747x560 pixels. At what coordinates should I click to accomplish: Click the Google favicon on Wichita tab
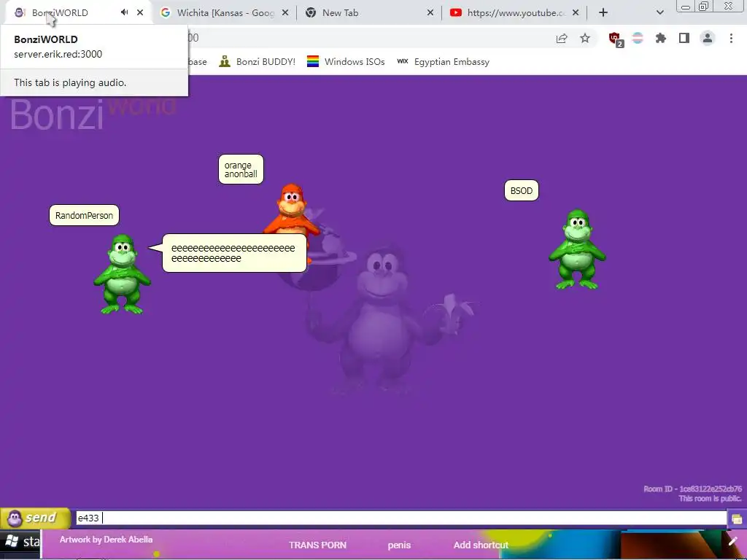(166, 13)
